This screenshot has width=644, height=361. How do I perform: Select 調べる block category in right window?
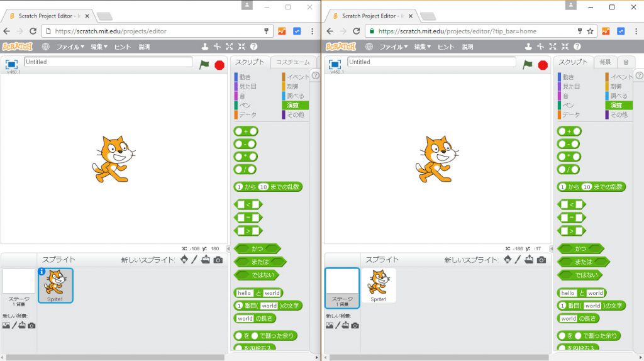pos(619,96)
